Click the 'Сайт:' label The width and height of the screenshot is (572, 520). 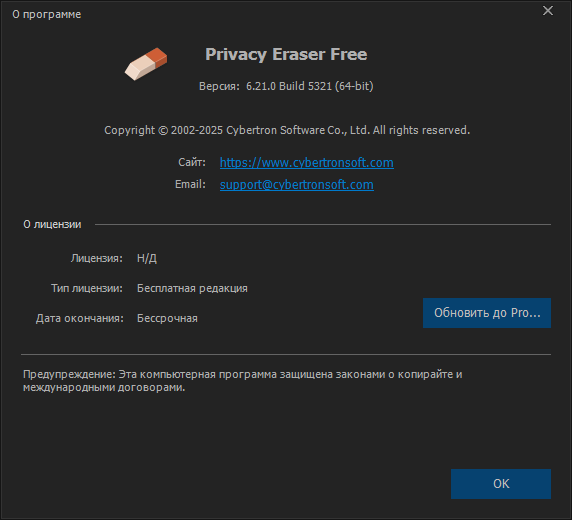192,162
